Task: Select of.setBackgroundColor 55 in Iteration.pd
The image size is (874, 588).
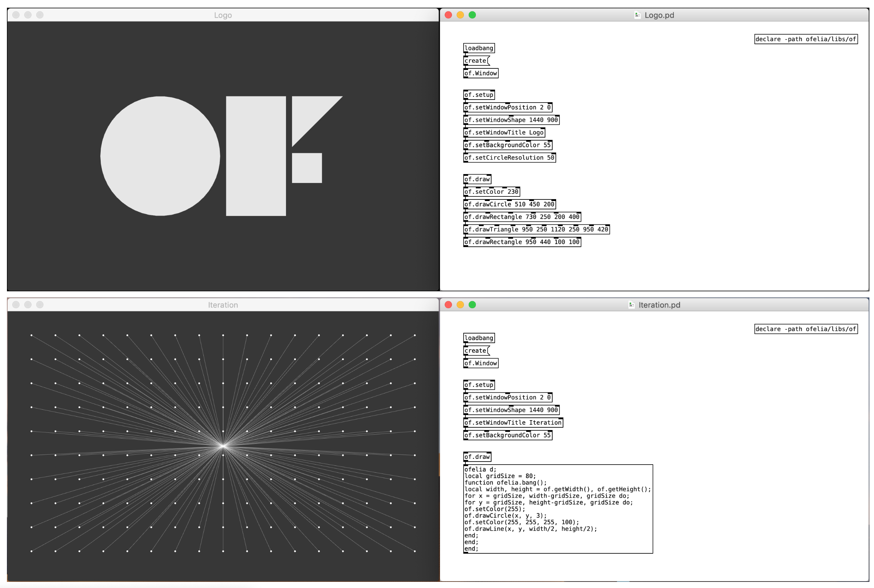Action: tap(508, 435)
